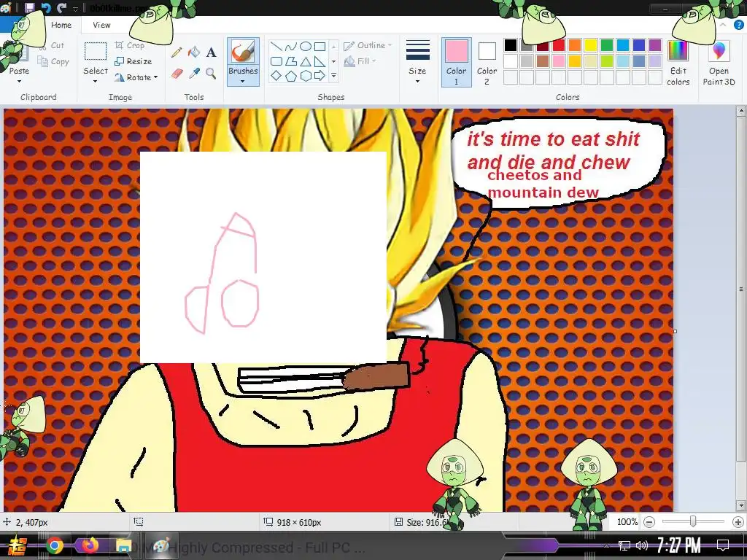Click the Crop button

point(130,45)
